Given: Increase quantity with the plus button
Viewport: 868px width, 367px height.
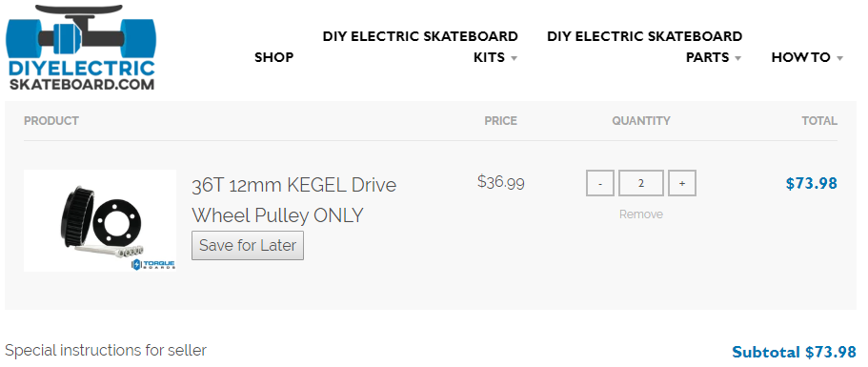Looking at the screenshot, I should (682, 183).
